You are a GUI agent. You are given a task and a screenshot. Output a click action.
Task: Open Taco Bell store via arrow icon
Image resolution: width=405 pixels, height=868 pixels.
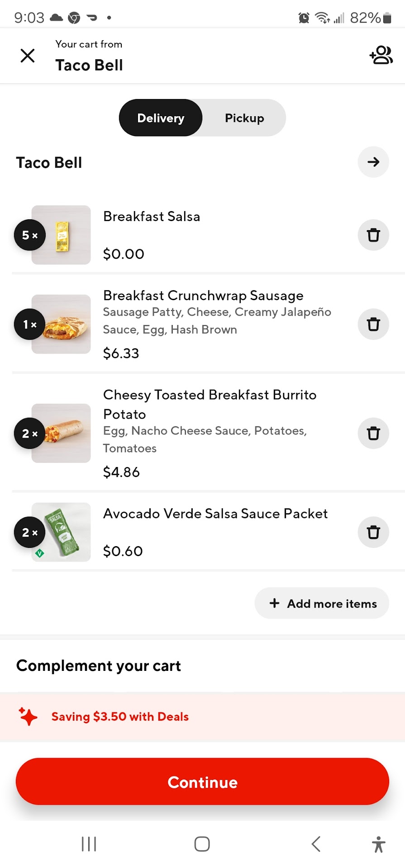pyautogui.click(x=373, y=162)
